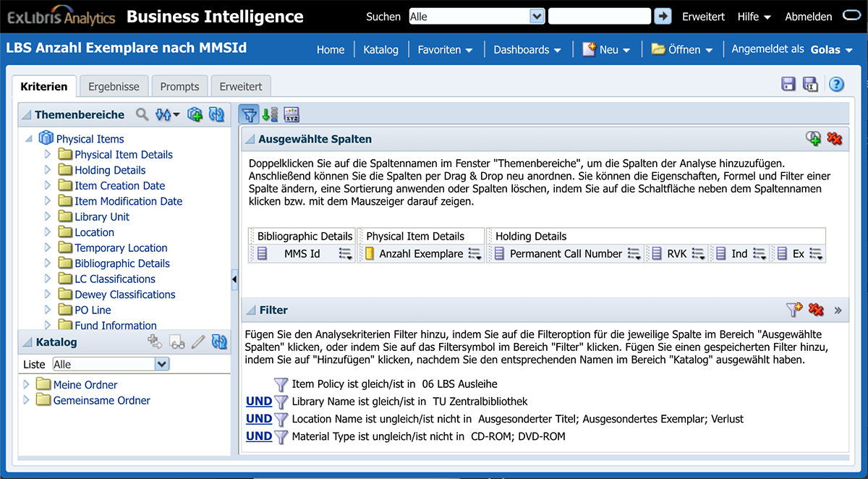Open the Favoriten menu
Image resolution: width=868 pixels, height=479 pixels.
pos(445,50)
